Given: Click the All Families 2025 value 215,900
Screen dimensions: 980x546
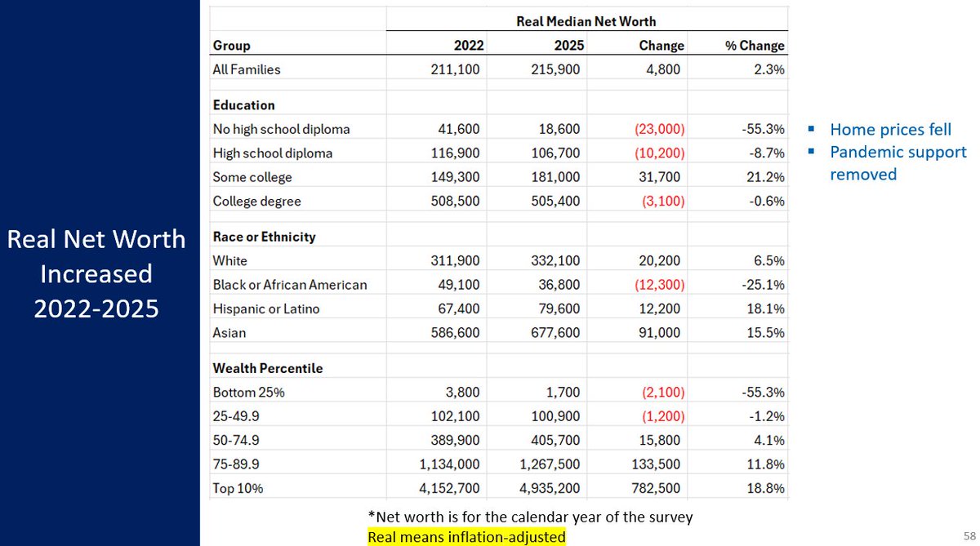Looking at the screenshot, I should point(556,69).
